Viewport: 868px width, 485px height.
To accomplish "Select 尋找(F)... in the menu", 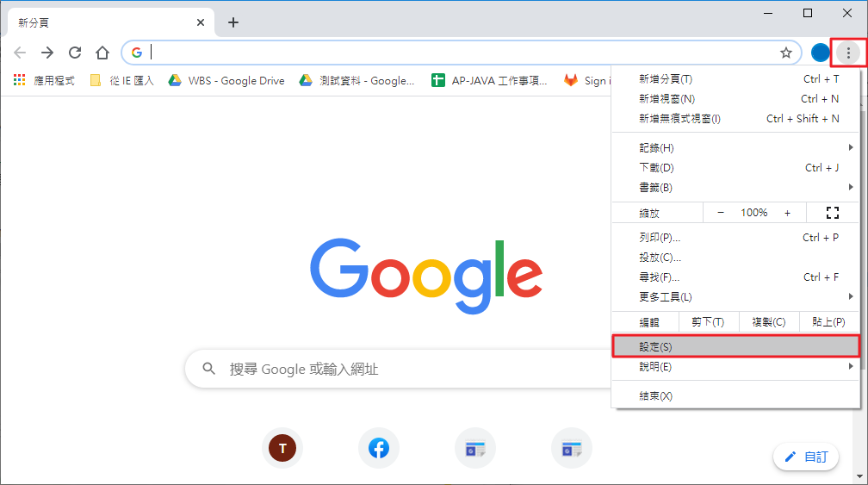I will click(736, 277).
